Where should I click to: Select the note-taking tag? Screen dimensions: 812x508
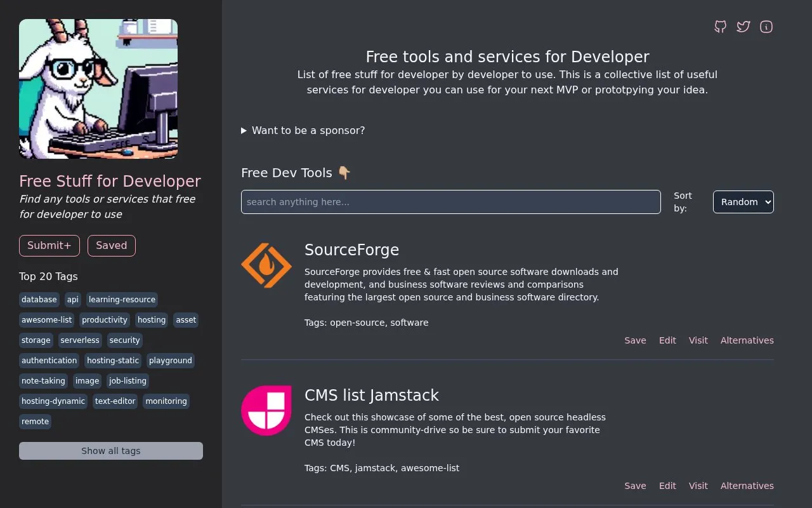43,381
